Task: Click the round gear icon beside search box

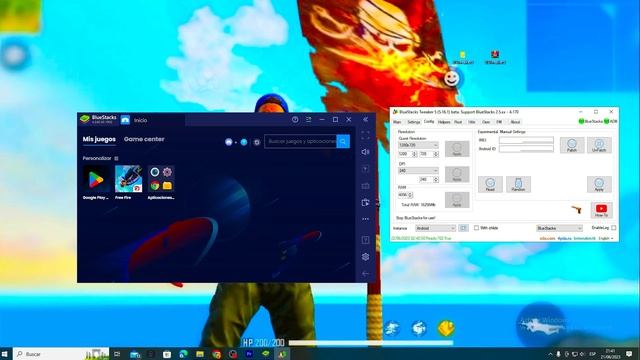Action: coord(256,142)
